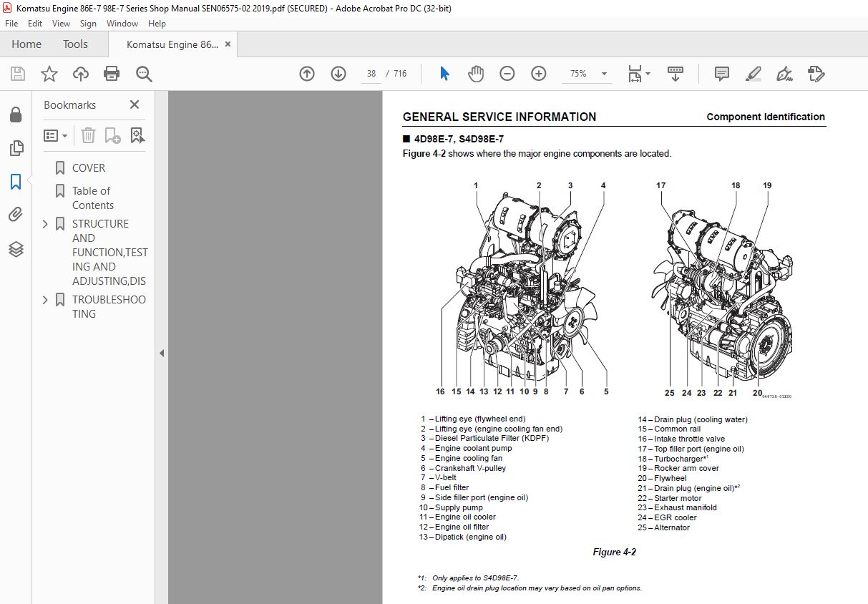Click the Component Identification header text

click(x=766, y=117)
